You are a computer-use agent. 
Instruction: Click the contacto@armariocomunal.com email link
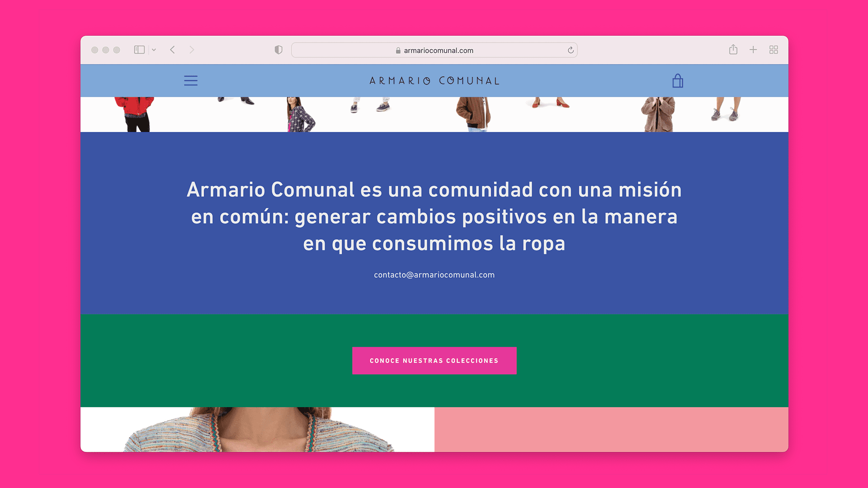(434, 275)
